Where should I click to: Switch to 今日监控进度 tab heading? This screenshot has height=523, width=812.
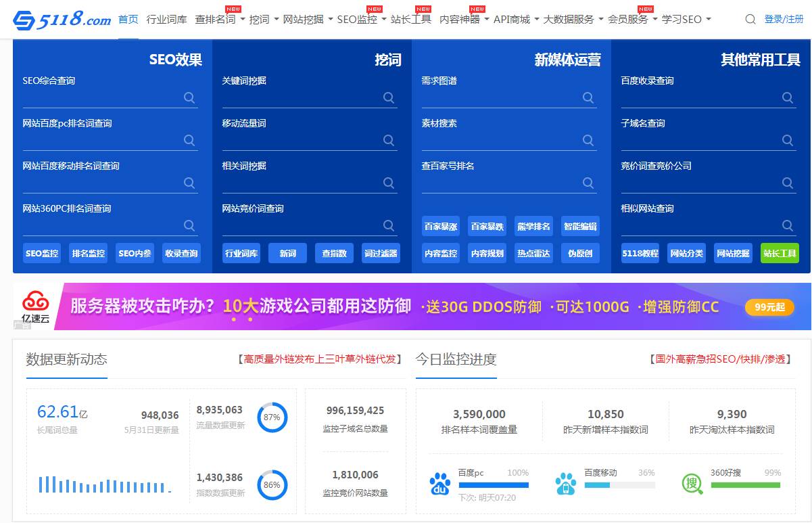pos(456,359)
